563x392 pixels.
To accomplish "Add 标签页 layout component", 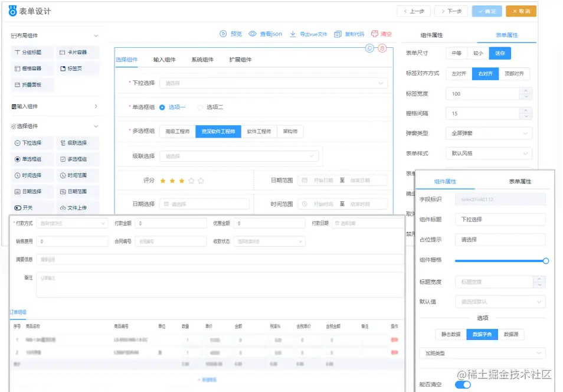I will [x=77, y=68].
